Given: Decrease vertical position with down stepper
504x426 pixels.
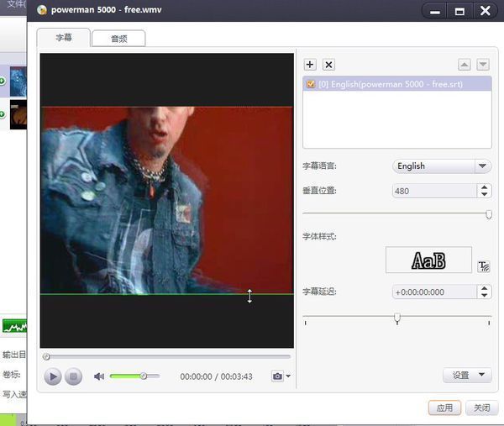Looking at the screenshot, I should click(484, 194).
